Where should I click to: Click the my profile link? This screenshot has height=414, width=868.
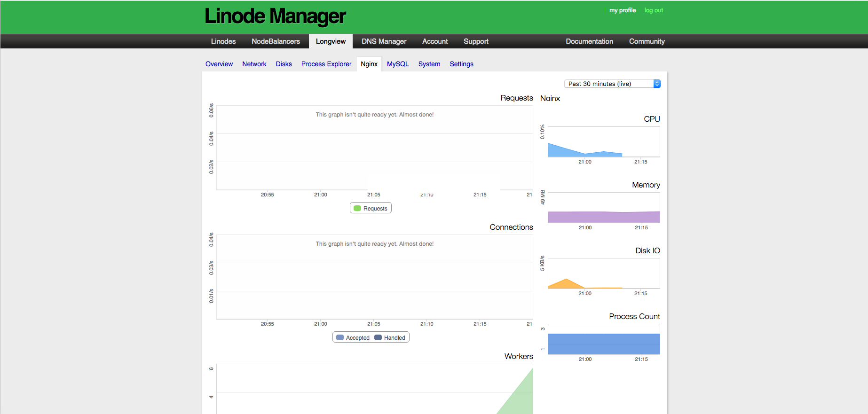tap(622, 10)
